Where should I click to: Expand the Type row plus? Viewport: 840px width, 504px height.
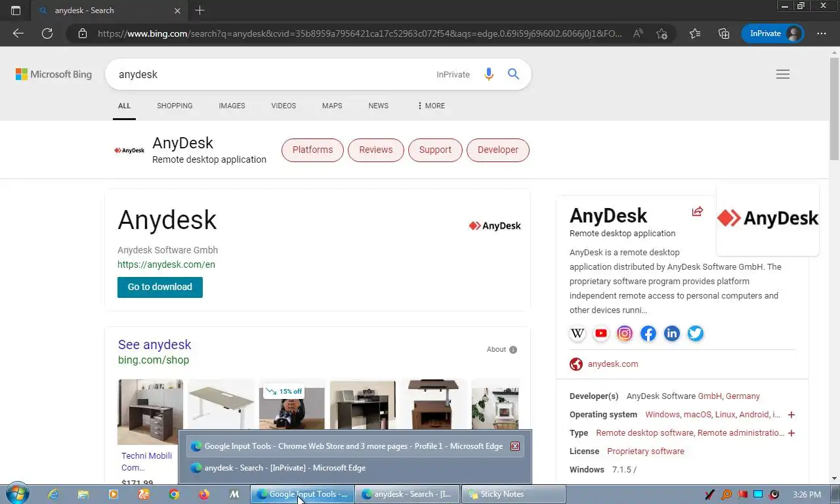tap(791, 433)
